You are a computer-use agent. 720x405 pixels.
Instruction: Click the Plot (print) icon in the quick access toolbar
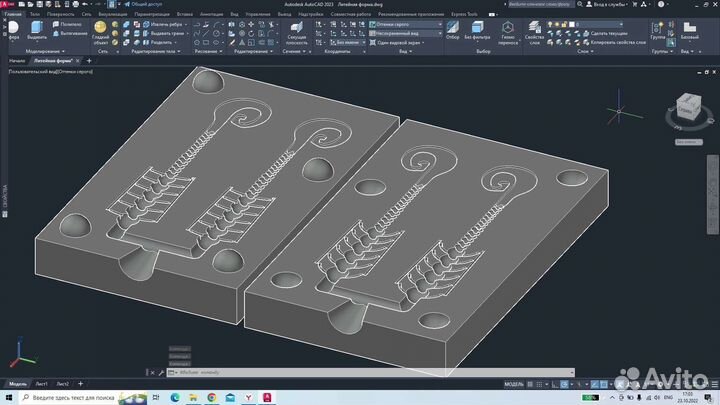76,4
